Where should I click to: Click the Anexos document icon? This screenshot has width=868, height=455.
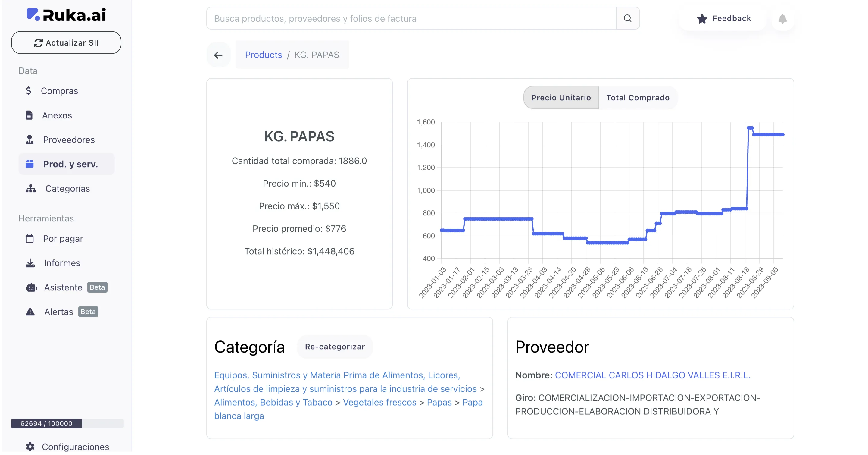(x=29, y=115)
